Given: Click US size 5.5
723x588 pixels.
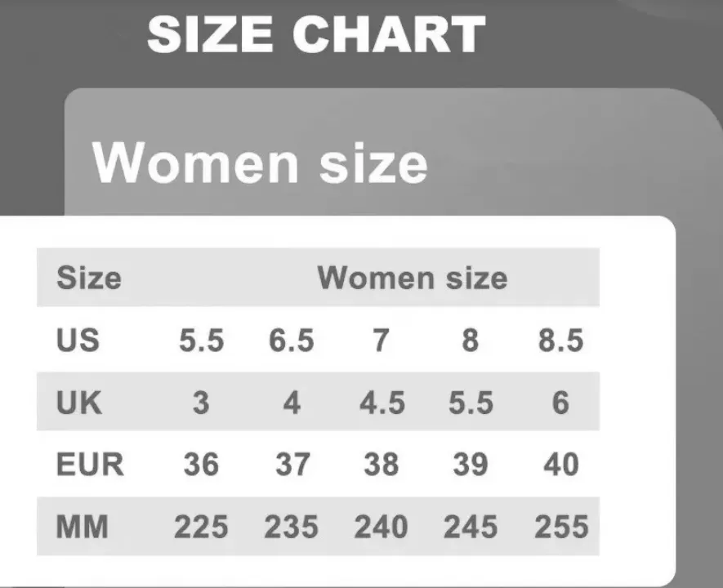Looking at the screenshot, I should pos(202,341).
